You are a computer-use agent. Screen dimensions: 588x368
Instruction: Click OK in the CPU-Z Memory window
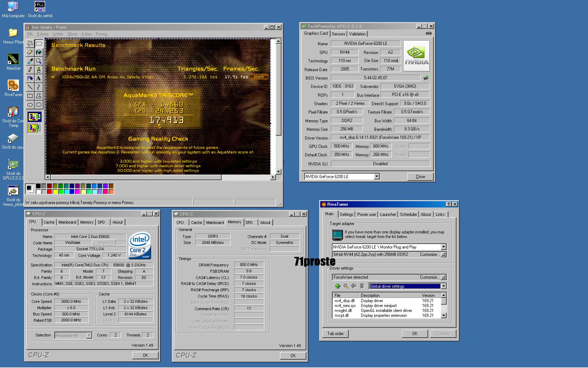click(293, 356)
